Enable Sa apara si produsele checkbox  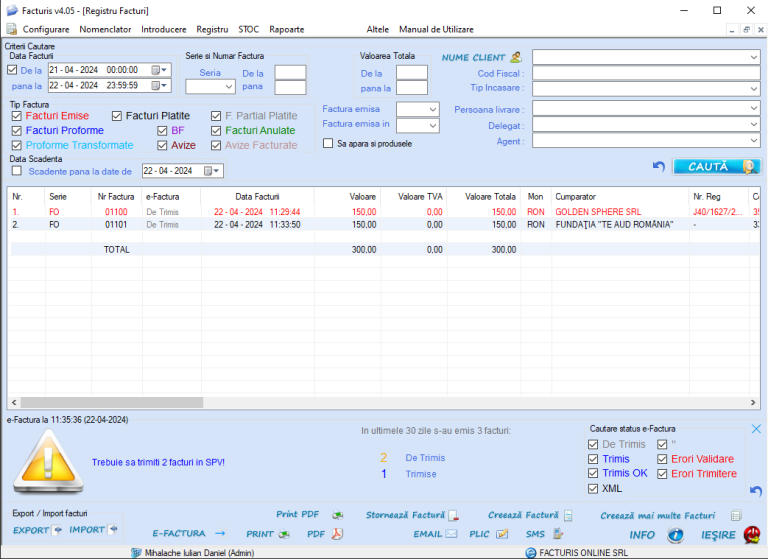click(x=328, y=144)
